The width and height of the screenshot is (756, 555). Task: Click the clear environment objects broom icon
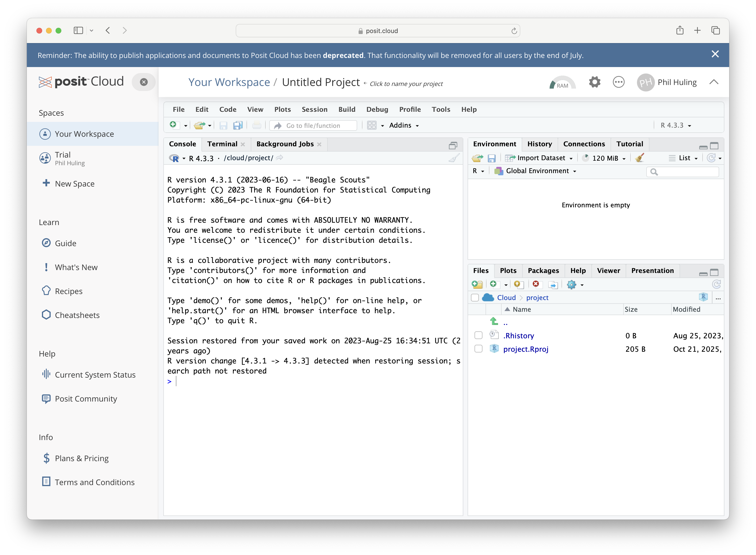tap(640, 158)
